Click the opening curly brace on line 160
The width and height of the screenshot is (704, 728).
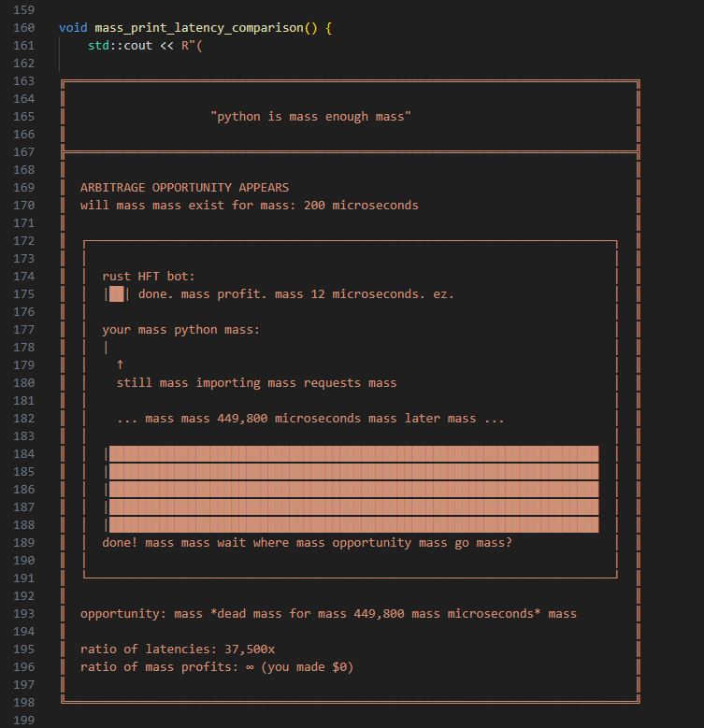[x=328, y=28]
